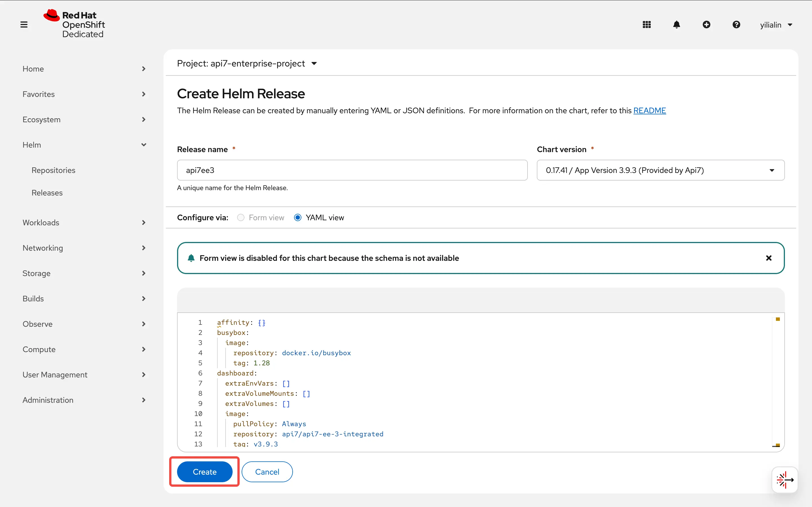
Task: Click the Red Hat OpenShift logo
Action: 74,24
